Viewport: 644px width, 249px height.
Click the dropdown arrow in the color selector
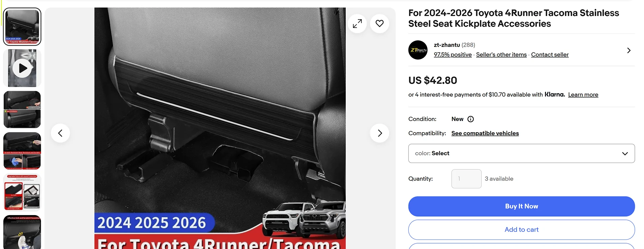(625, 153)
